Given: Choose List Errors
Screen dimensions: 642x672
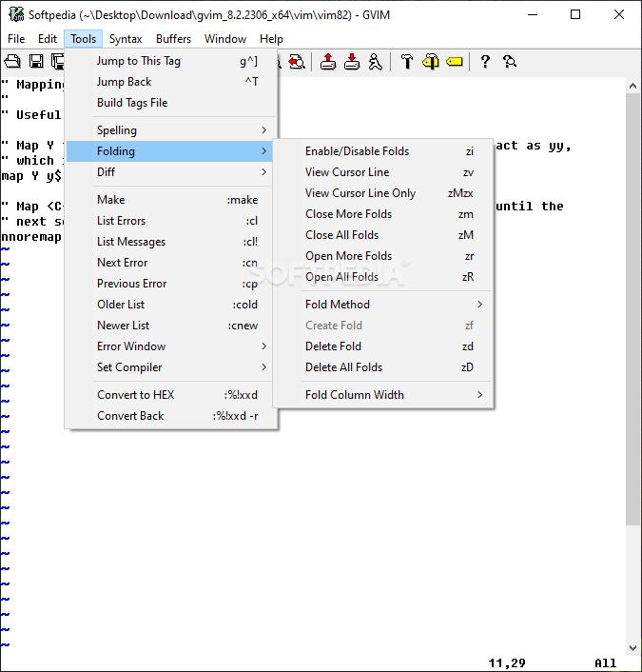Looking at the screenshot, I should click(x=170, y=221).
